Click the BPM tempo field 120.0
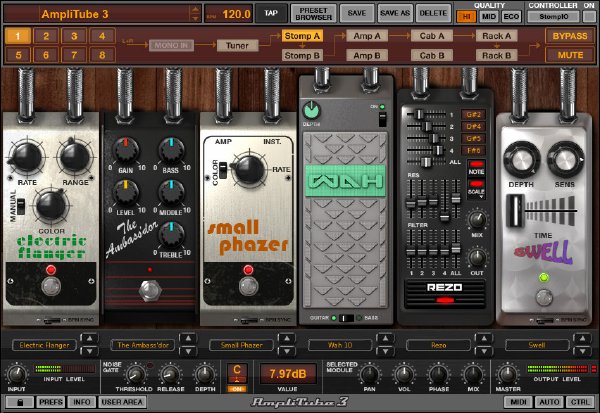 click(x=228, y=15)
